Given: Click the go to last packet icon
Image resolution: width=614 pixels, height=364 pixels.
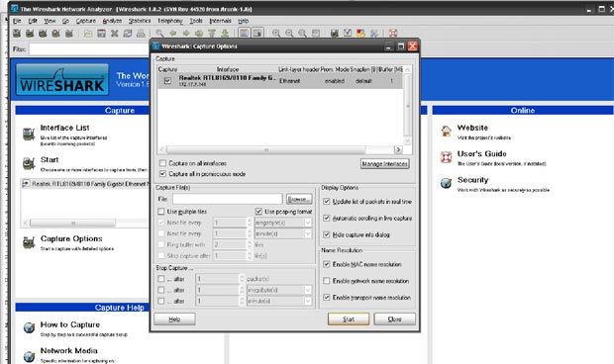Looking at the screenshot, I should (225, 34).
